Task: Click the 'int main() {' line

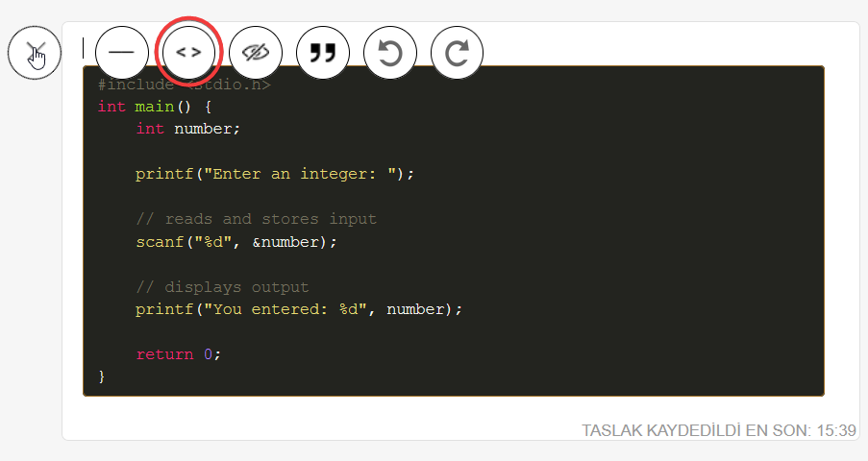Action: (155, 107)
